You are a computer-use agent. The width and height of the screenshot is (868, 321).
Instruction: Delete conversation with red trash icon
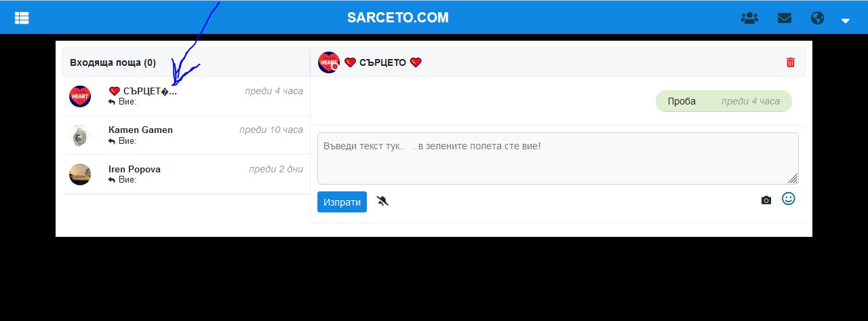point(790,62)
